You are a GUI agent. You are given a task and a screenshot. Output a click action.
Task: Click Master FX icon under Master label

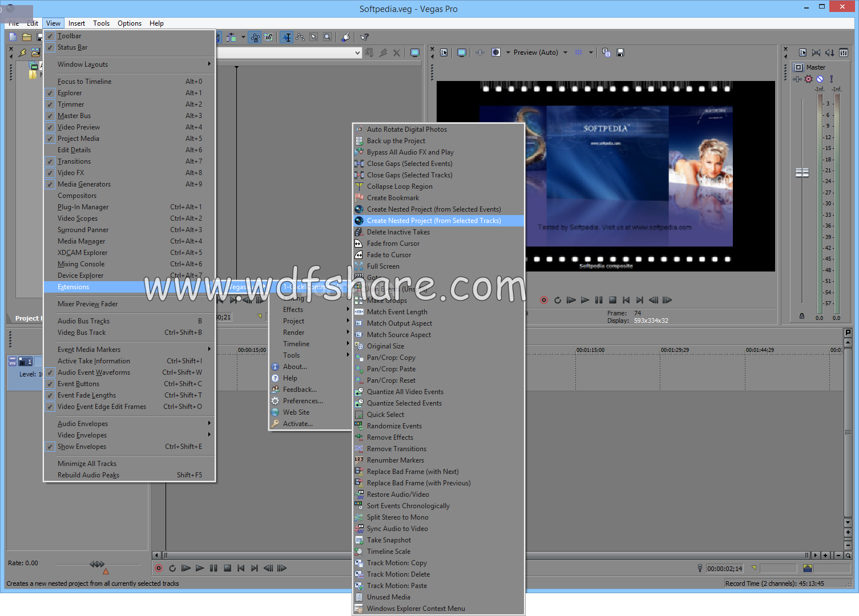(797, 79)
